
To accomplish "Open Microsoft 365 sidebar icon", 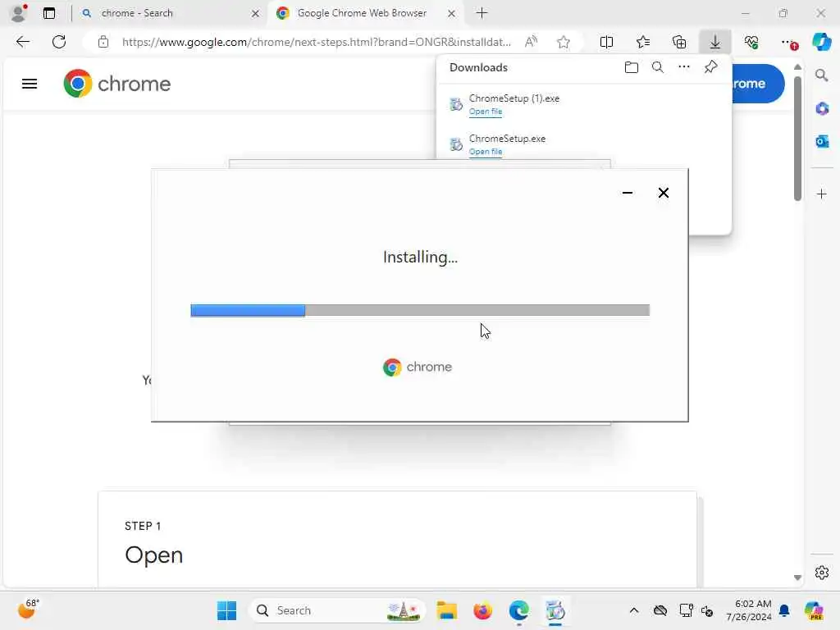I will point(822,109).
